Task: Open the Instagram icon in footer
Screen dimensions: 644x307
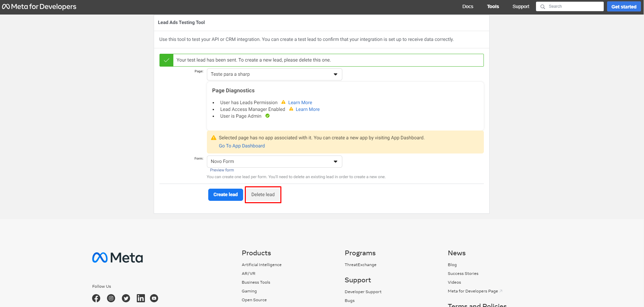Action: pyautogui.click(x=111, y=298)
